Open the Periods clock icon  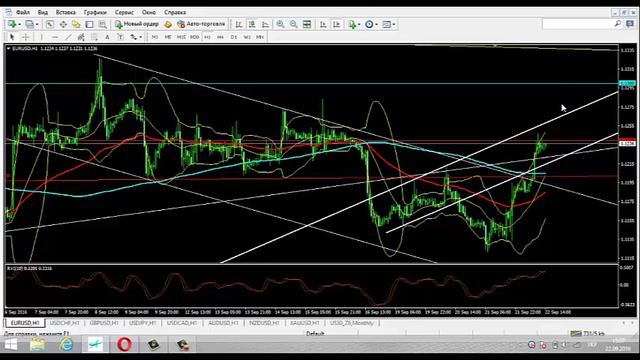(369, 24)
